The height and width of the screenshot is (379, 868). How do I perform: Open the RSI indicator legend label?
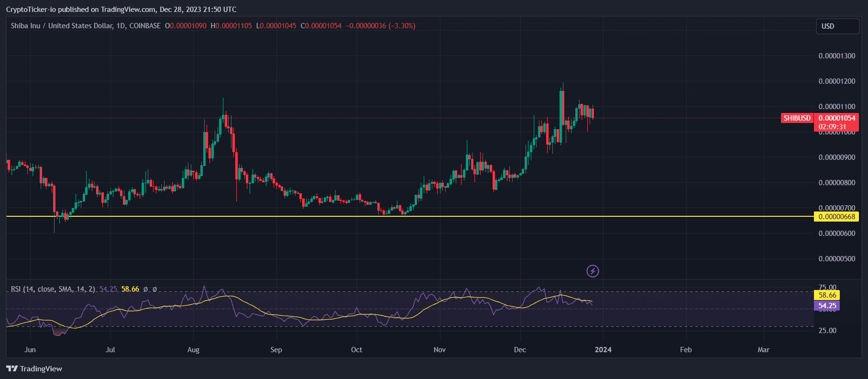[x=53, y=289]
